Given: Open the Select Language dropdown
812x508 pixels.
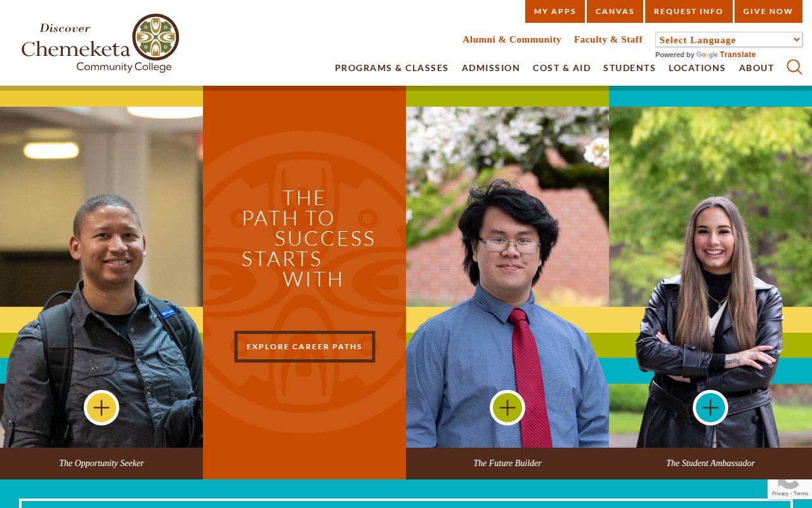Looking at the screenshot, I should coord(729,39).
